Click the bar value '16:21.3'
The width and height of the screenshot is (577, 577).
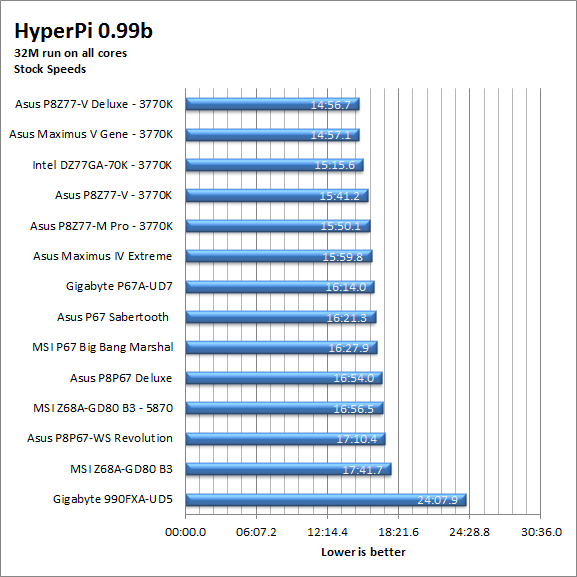point(347,318)
